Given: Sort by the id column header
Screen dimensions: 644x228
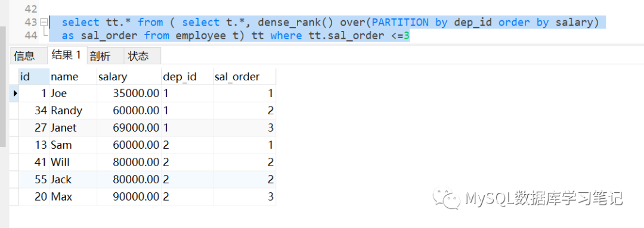Looking at the screenshot, I should coord(33,77).
